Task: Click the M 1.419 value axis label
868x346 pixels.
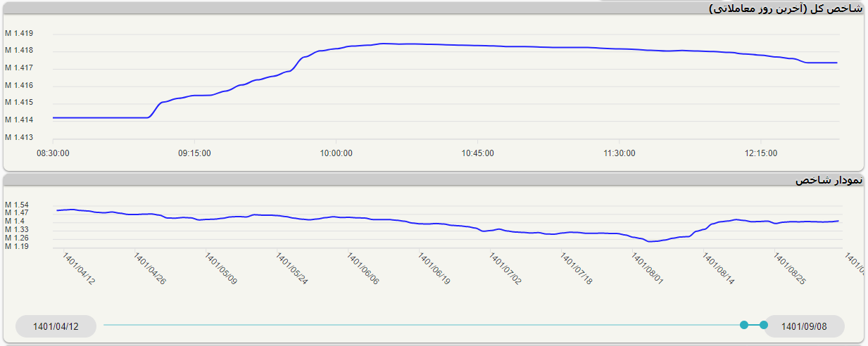Action: tap(19, 33)
